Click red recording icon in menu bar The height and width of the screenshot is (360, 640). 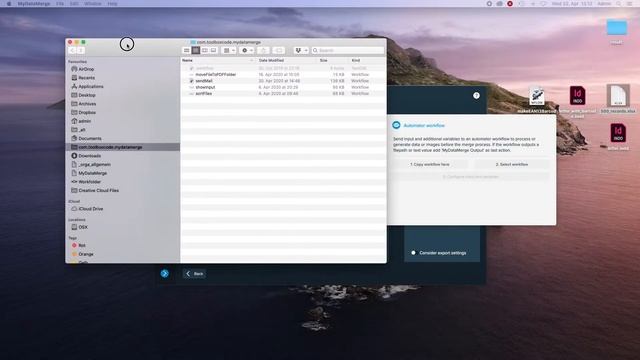[x=510, y=4]
